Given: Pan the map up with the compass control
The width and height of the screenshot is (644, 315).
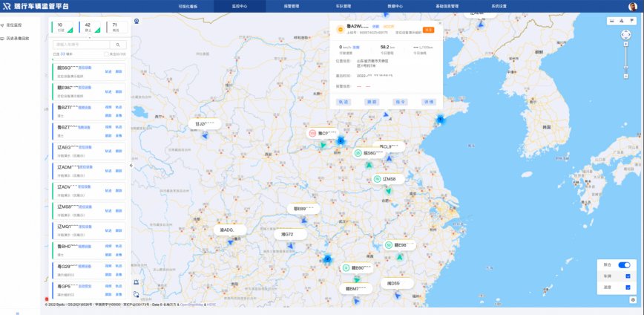Looking at the screenshot, I should [x=626, y=31].
